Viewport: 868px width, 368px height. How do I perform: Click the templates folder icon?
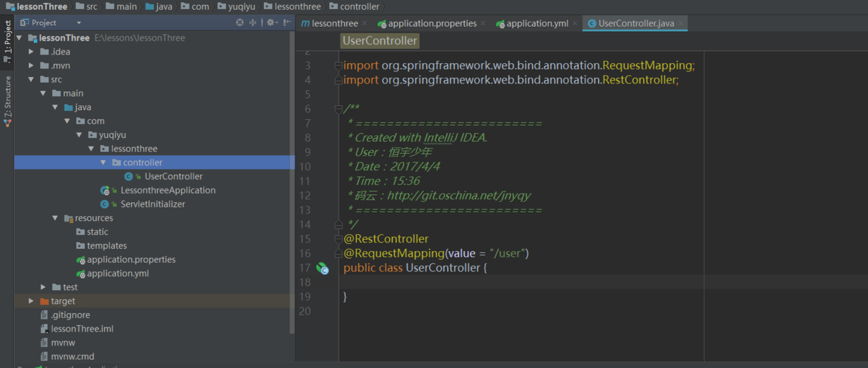80,246
